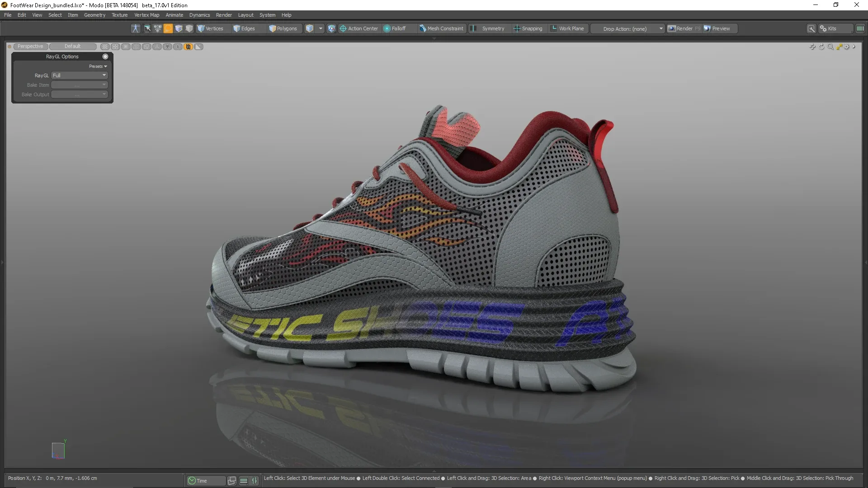868x488 pixels.
Task: Click the three-axis viewport toggle icon
Action: coord(157,47)
